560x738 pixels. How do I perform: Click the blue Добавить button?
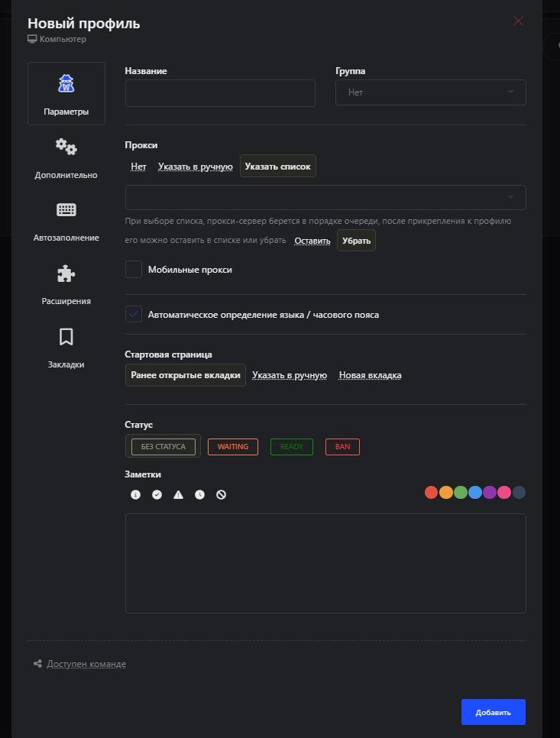click(494, 712)
